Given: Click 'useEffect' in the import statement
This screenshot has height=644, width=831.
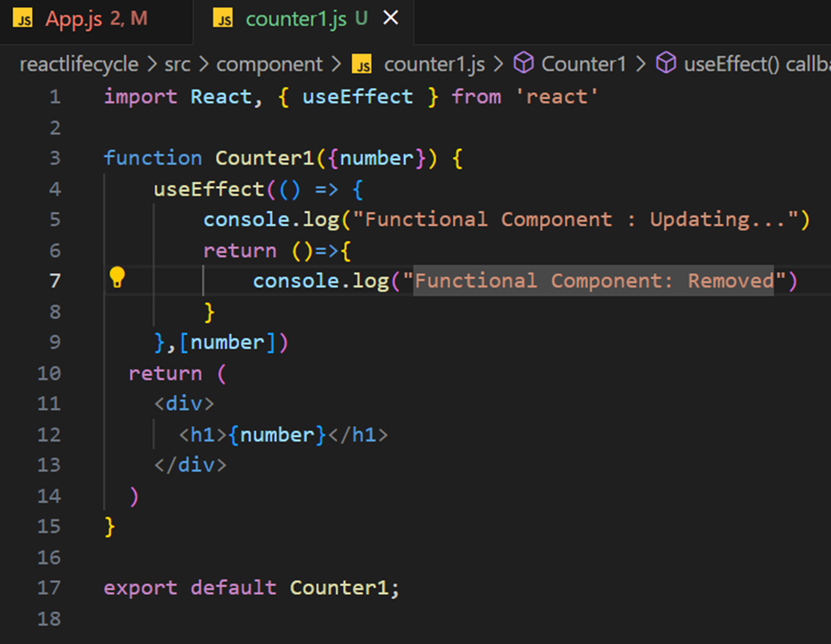Looking at the screenshot, I should click(x=357, y=97).
